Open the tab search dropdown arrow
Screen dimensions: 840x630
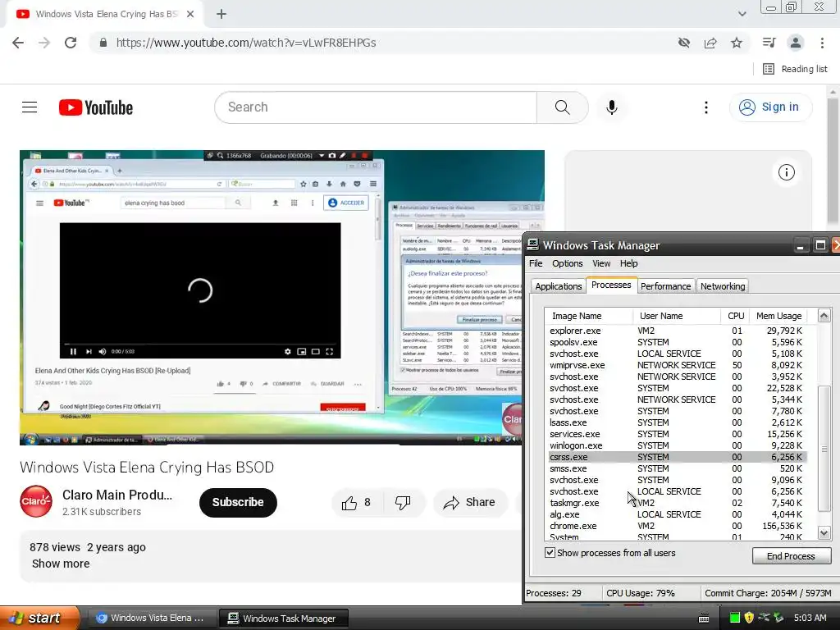[x=742, y=14]
